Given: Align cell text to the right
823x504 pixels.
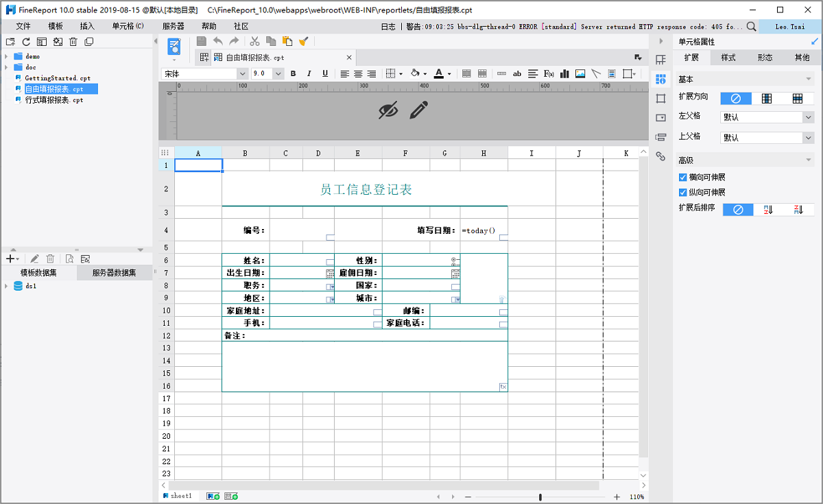Looking at the screenshot, I should 371,73.
